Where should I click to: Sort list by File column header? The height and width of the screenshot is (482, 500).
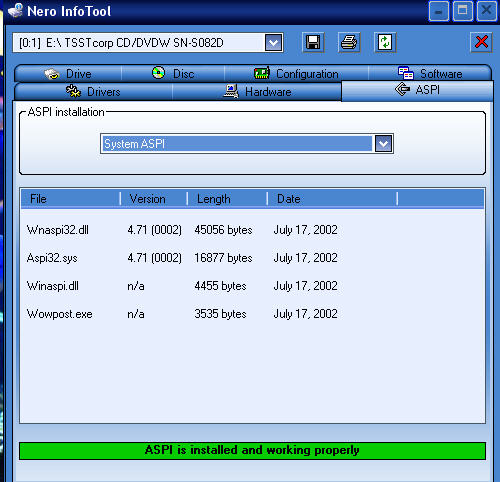tap(70, 199)
